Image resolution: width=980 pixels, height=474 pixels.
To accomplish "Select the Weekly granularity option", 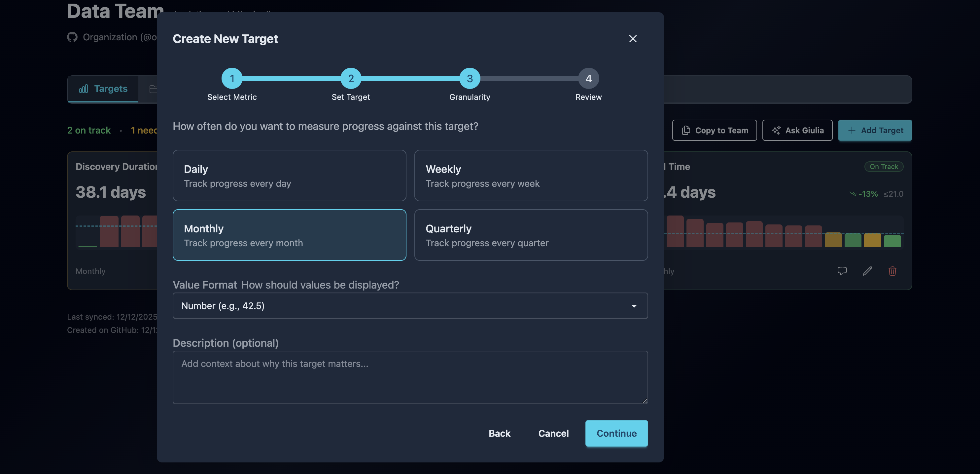I will (531, 176).
